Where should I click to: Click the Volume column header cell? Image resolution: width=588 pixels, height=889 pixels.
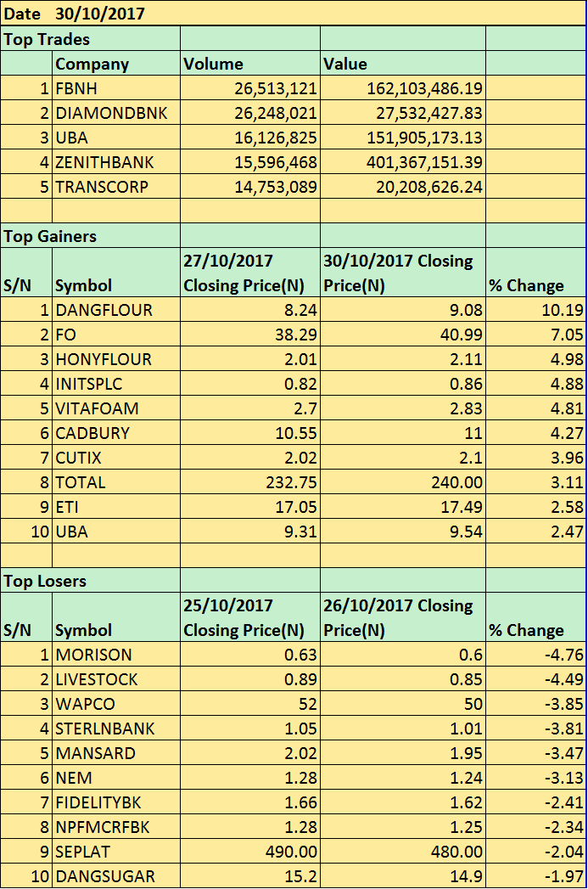pos(249,64)
